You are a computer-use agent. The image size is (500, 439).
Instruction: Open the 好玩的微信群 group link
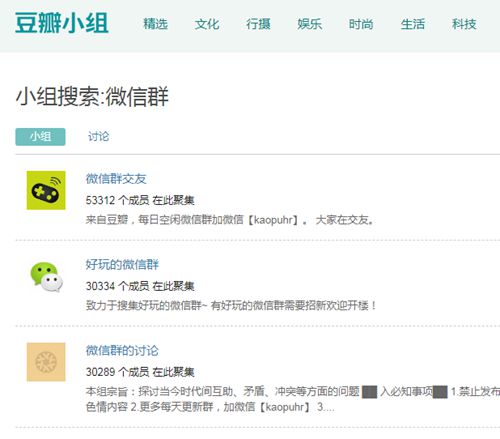click(122, 264)
